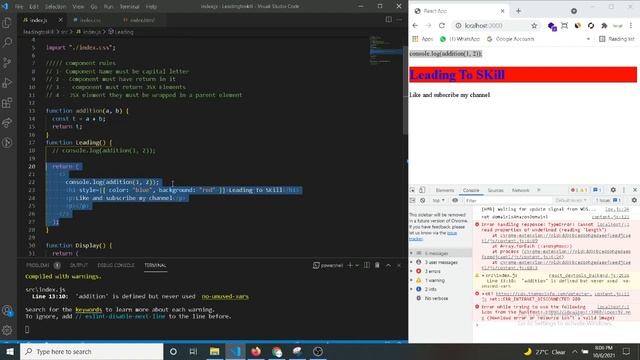Open the Reading list button

pyautogui.click(x=617, y=39)
